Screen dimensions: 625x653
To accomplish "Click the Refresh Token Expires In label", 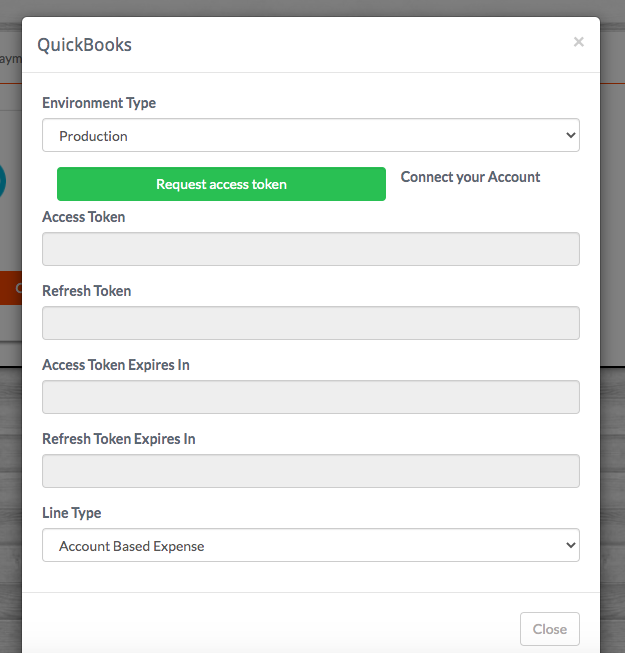I will coord(119,439).
